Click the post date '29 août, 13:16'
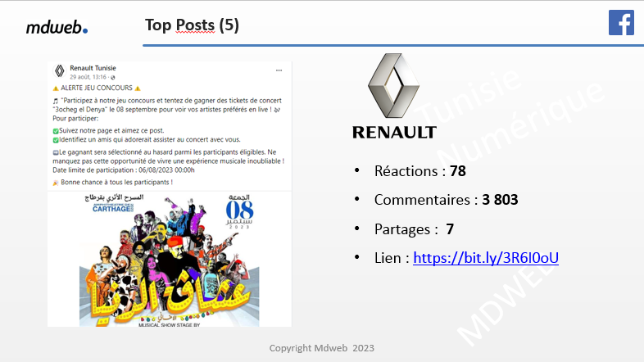 click(x=88, y=77)
